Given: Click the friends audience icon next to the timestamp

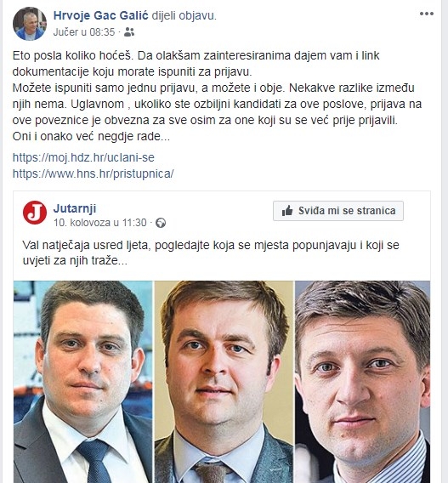Looking at the screenshot, I should point(129,32).
